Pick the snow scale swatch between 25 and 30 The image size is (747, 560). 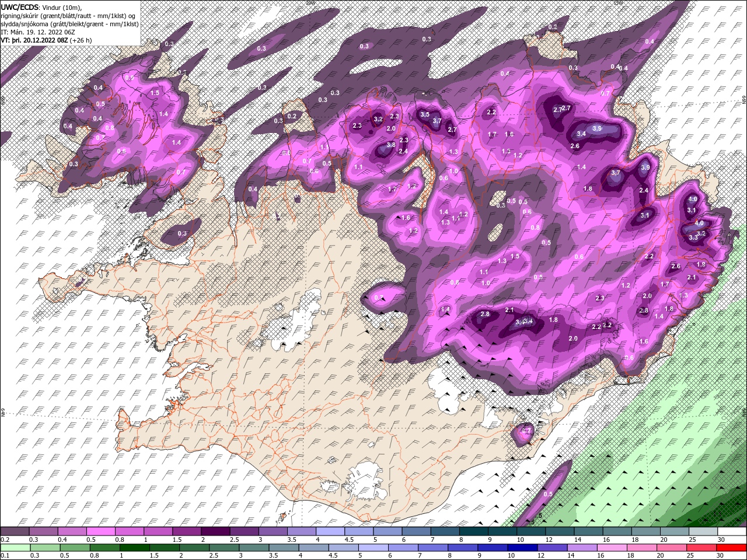702,531
